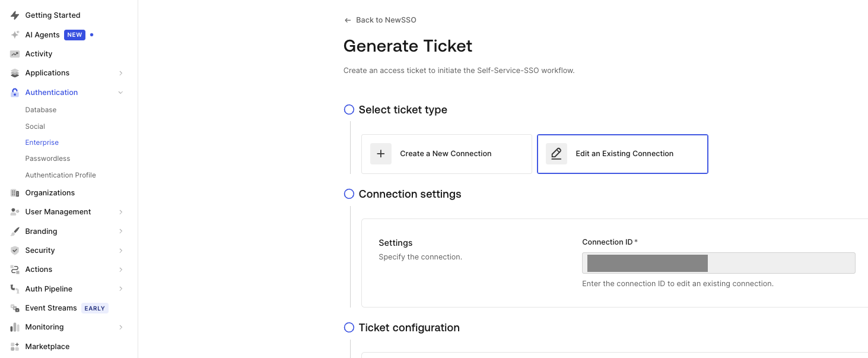Open the Social authentication submenu item
This screenshot has width=868, height=358.
coord(35,126)
